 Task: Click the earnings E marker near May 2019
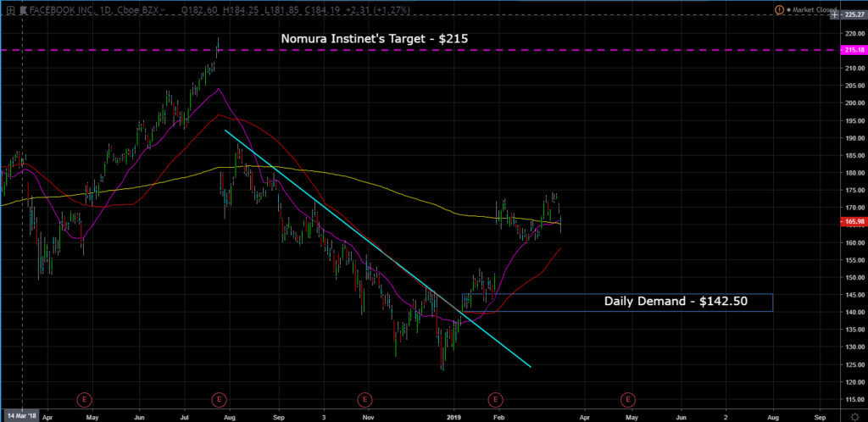627,399
